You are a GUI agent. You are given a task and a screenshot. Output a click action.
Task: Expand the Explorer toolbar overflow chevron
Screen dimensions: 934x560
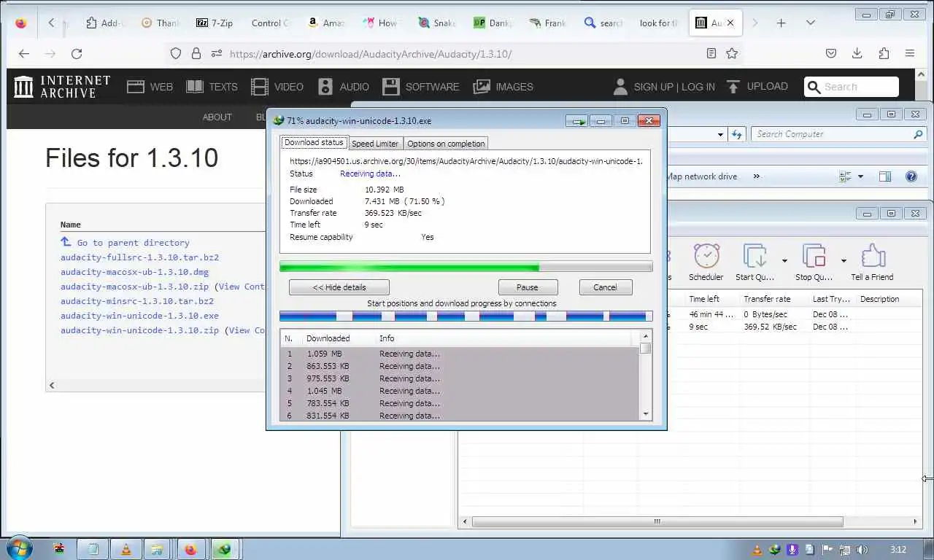pyautogui.click(x=756, y=176)
